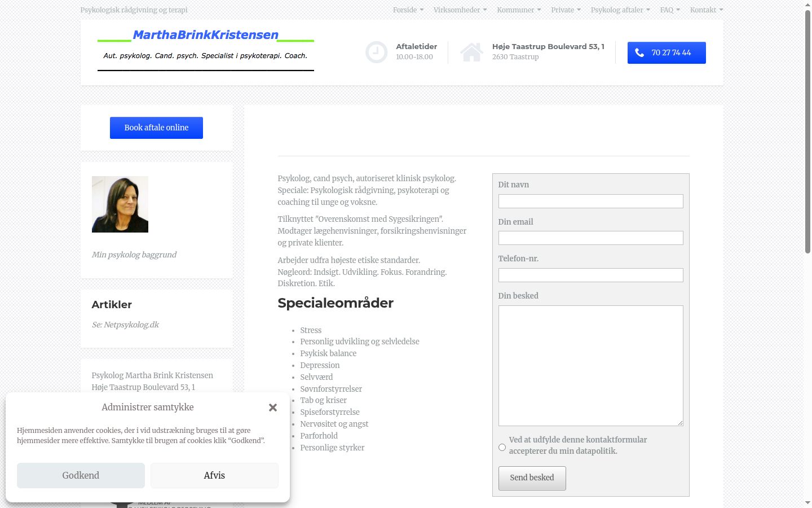Follow the Se: Netpsykolog.dk link

click(125, 325)
